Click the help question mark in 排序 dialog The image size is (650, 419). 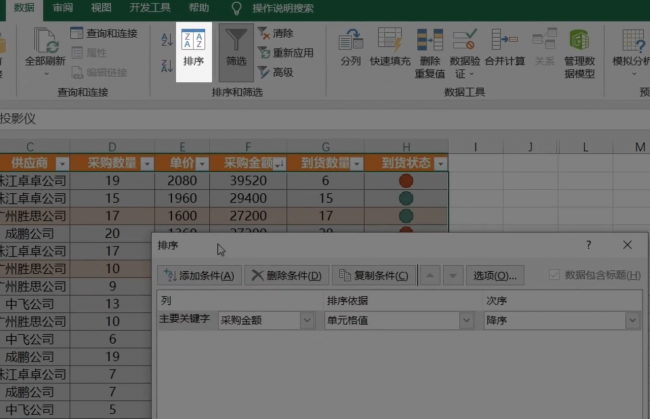[589, 245]
